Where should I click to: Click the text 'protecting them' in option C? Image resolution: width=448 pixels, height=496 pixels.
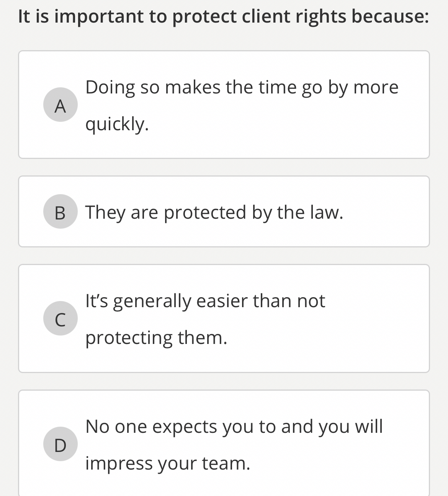click(157, 338)
